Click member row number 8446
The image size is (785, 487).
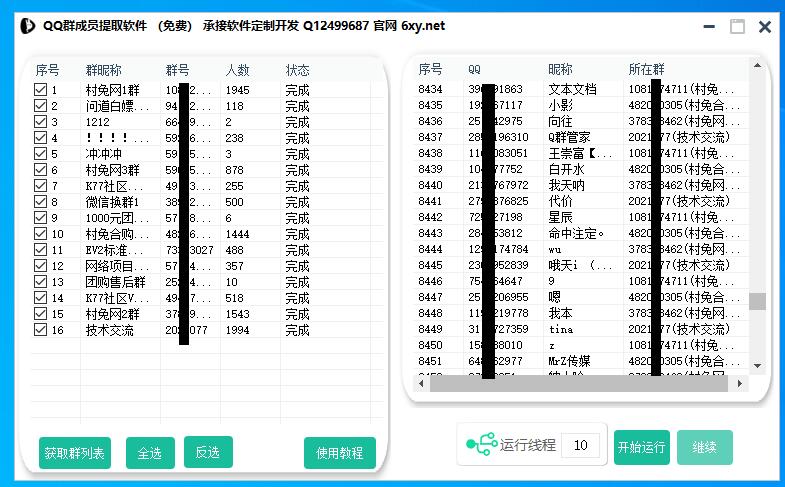[431, 281]
